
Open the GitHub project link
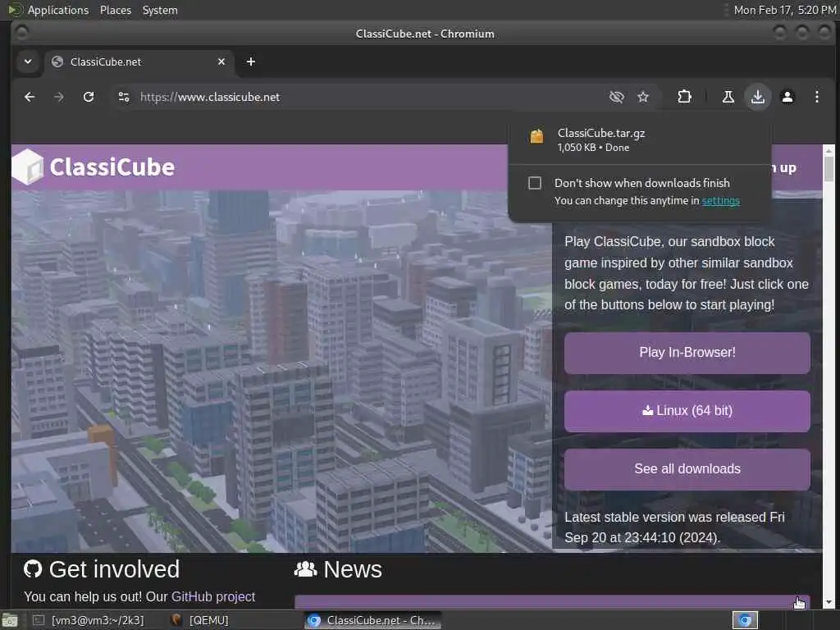[x=212, y=596]
